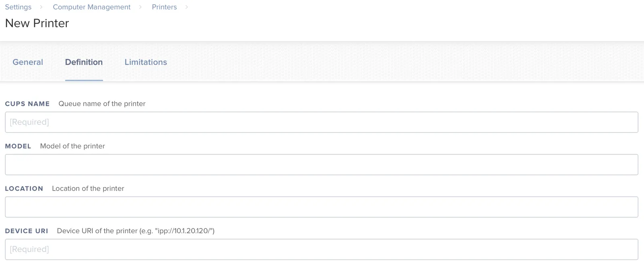The image size is (644, 265).
Task: Click the CUPS NAME field label
Action: click(27, 104)
